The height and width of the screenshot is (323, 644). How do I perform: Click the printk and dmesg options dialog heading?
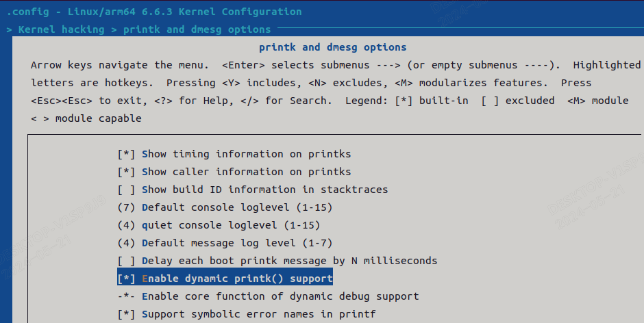pyautogui.click(x=332, y=47)
